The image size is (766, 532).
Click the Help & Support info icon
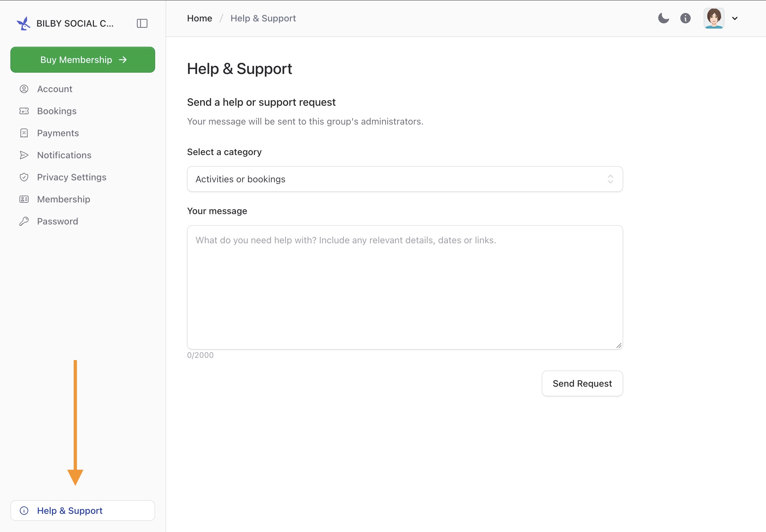(24, 510)
